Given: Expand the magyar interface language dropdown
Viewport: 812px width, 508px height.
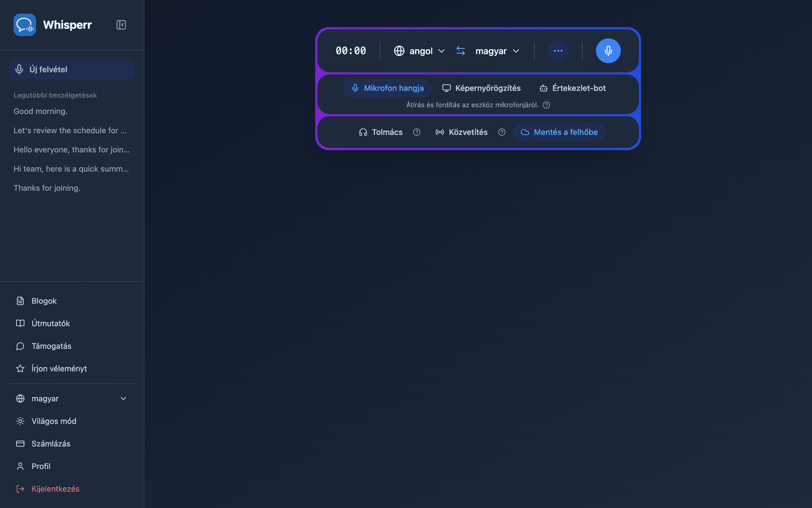Looking at the screenshot, I should coord(72,399).
